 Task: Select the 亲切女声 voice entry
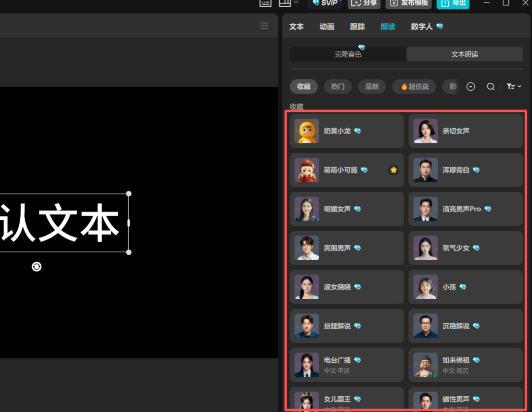(x=465, y=131)
